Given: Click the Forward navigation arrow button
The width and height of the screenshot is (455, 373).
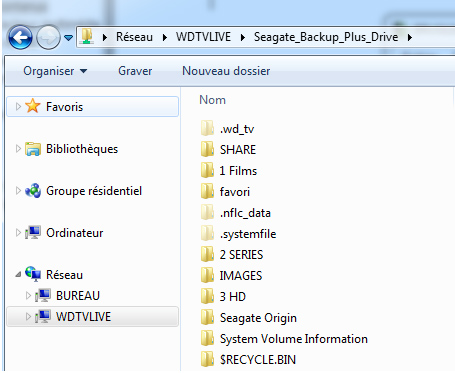Looking at the screenshot, I should [48, 37].
